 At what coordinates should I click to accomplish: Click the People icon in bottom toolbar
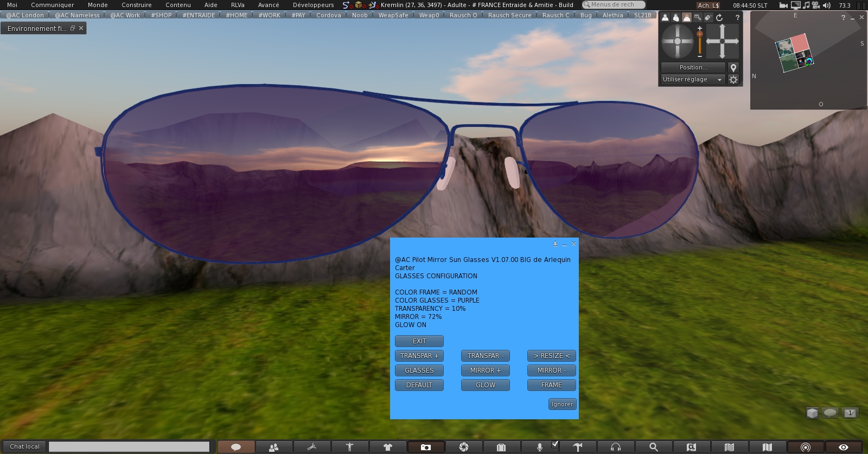[x=273, y=447]
